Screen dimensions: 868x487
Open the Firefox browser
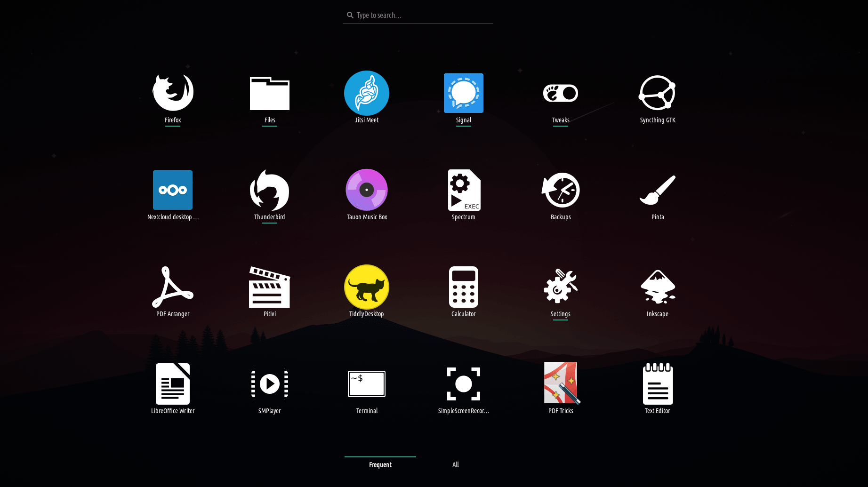pos(173,93)
